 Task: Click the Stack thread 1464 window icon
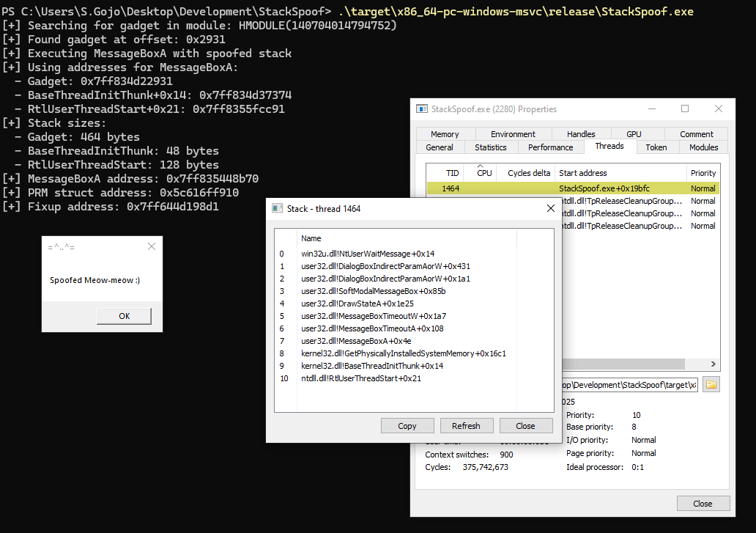tap(277, 208)
